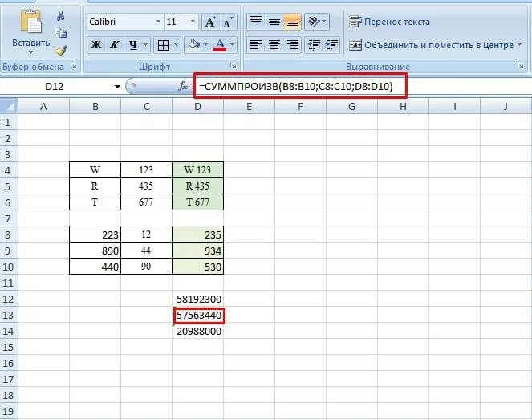Image resolution: width=532 pixels, height=420 pixels.
Task: Select cell containing W 123
Action: 198,169
